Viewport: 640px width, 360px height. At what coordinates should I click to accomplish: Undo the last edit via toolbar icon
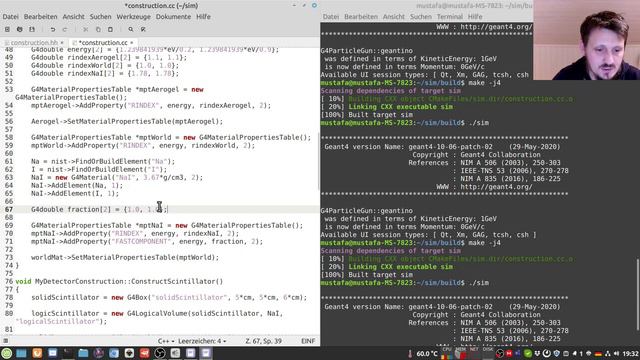(x=53, y=29)
